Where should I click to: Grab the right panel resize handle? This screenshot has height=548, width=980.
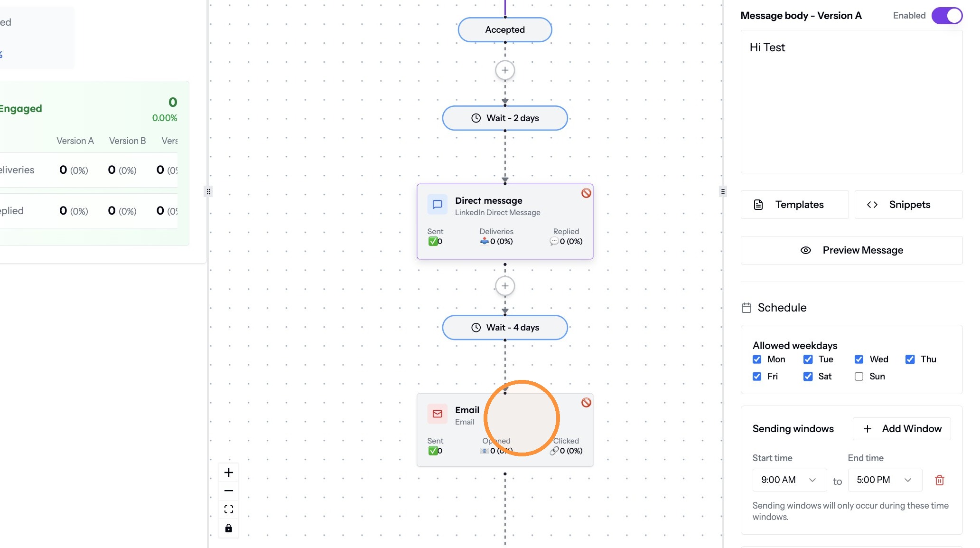[723, 191]
